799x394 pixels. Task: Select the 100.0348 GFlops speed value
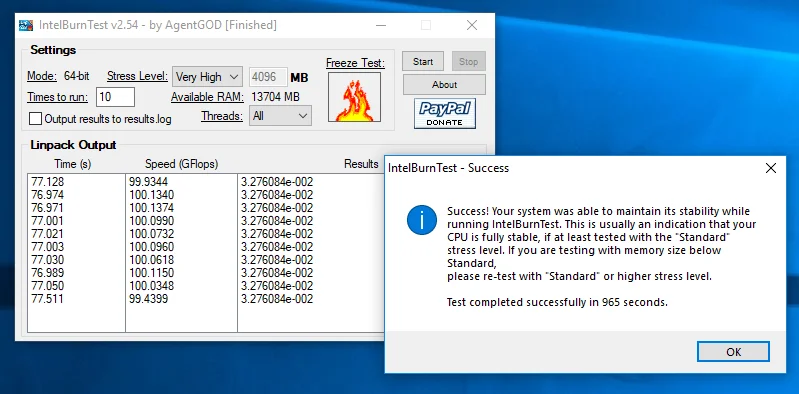151,286
